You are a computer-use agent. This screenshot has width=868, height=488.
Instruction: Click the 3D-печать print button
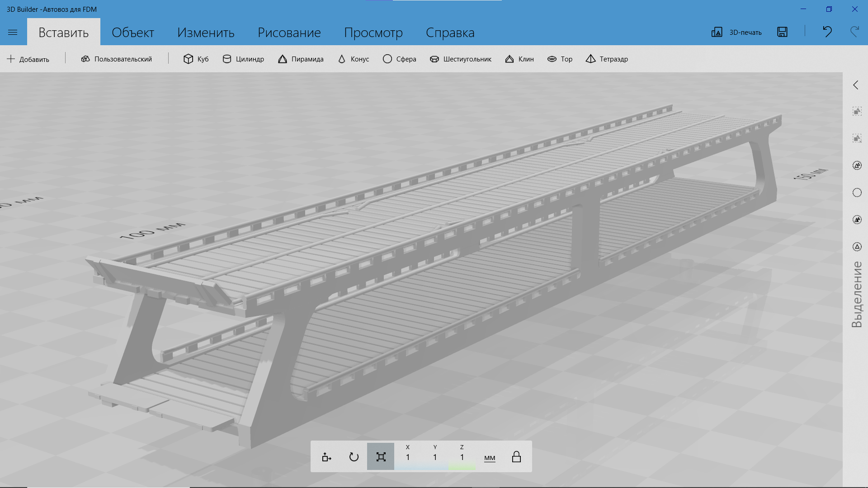click(x=736, y=32)
